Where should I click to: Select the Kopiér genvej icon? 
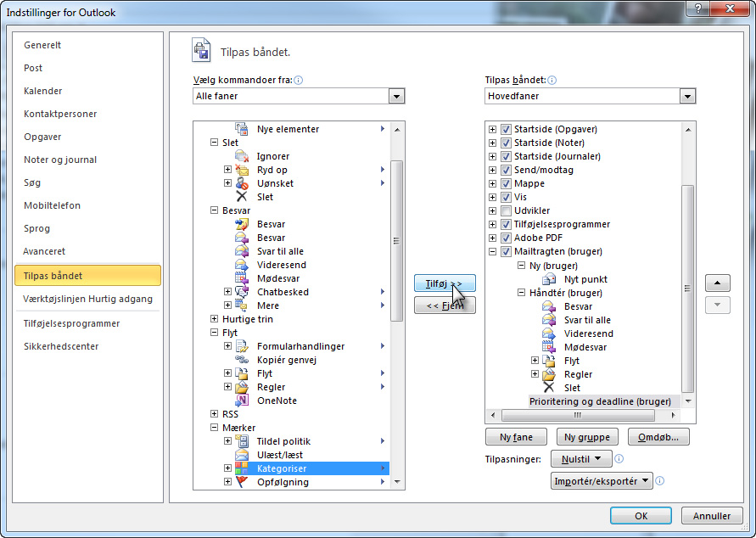(x=242, y=360)
